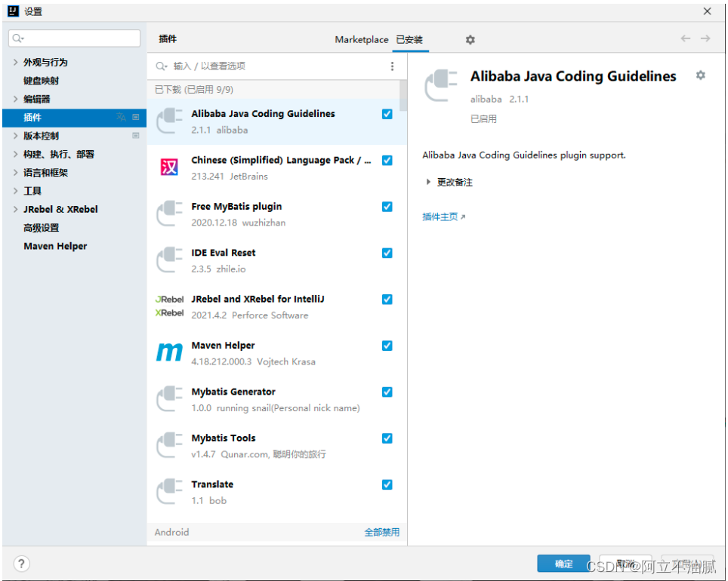Open the plugins gear settings menu
The image size is (728, 581).
pos(470,40)
